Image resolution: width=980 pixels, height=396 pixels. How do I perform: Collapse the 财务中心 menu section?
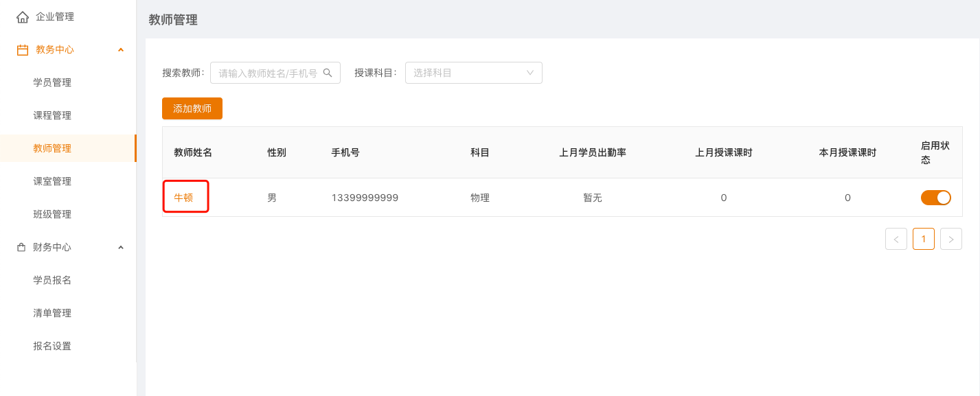(x=121, y=247)
